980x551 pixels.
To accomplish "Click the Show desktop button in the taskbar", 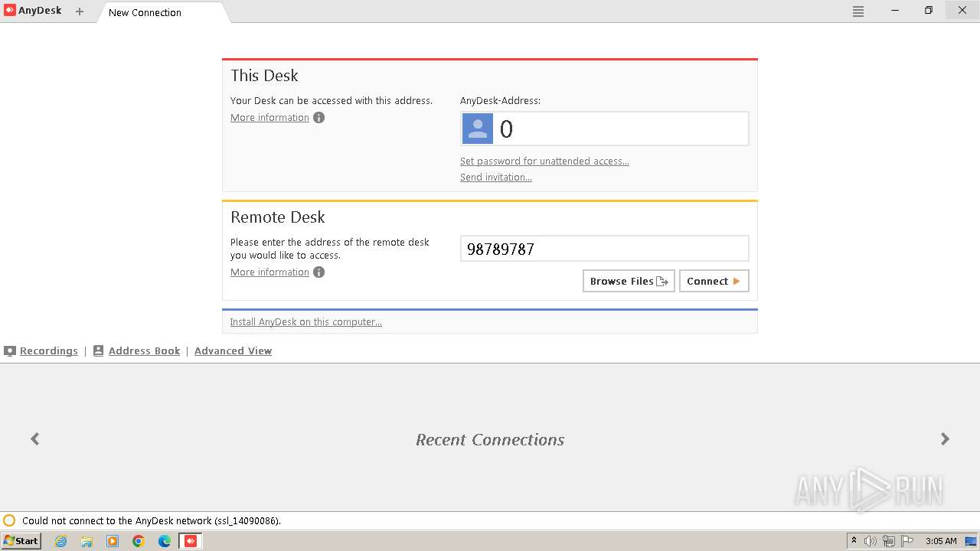I will pyautogui.click(x=971, y=541).
